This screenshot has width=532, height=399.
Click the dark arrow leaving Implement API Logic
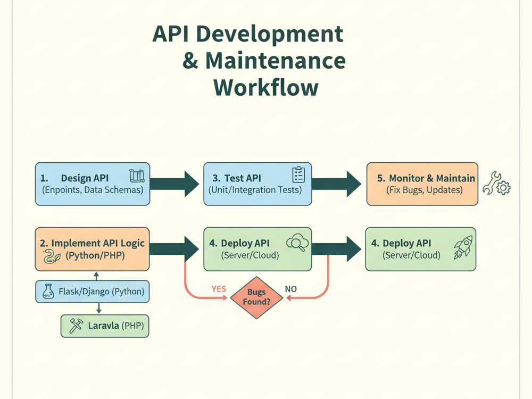point(174,248)
